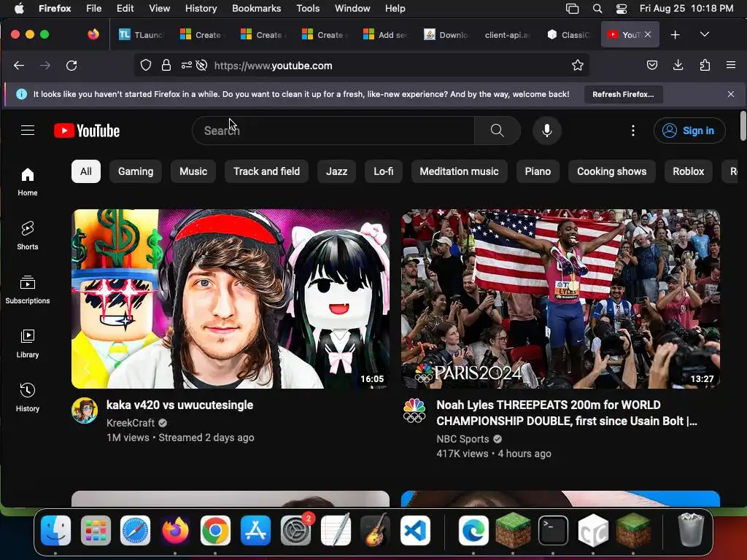Open the NBC Sports channel name link
The height and width of the screenshot is (560, 747).
point(462,439)
